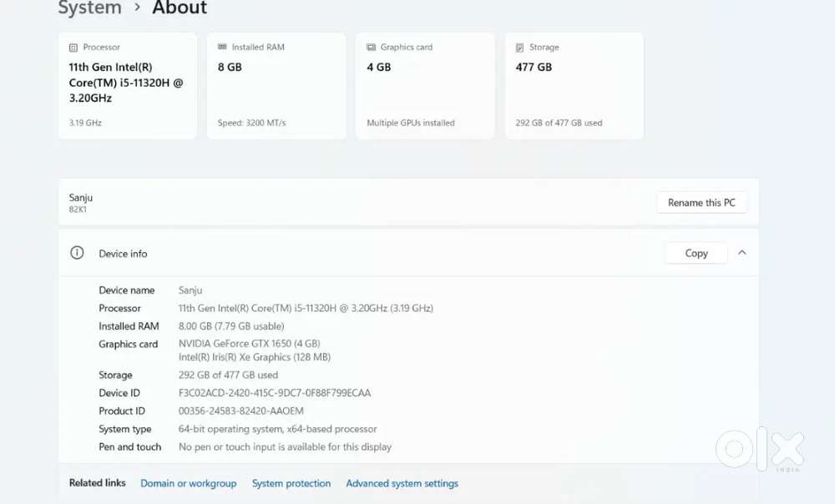Click the 'Device ID' label
The height and width of the screenshot is (504, 835).
pyautogui.click(x=119, y=393)
